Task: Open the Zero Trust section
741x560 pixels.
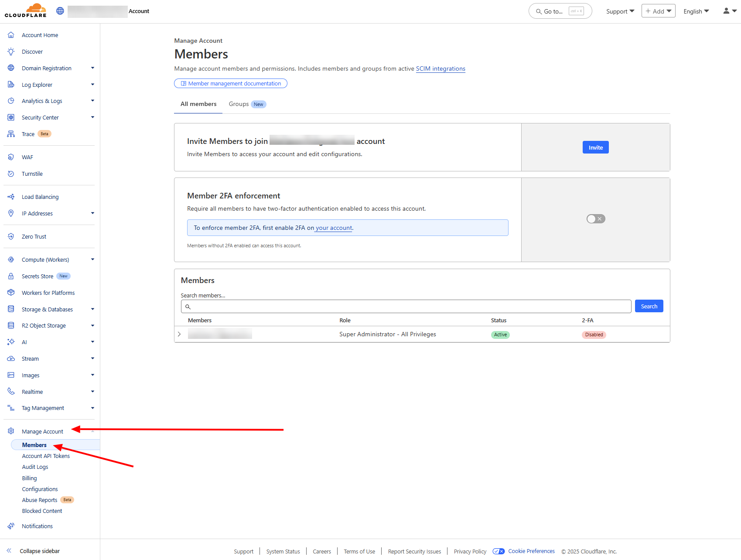Action: (34, 236)
